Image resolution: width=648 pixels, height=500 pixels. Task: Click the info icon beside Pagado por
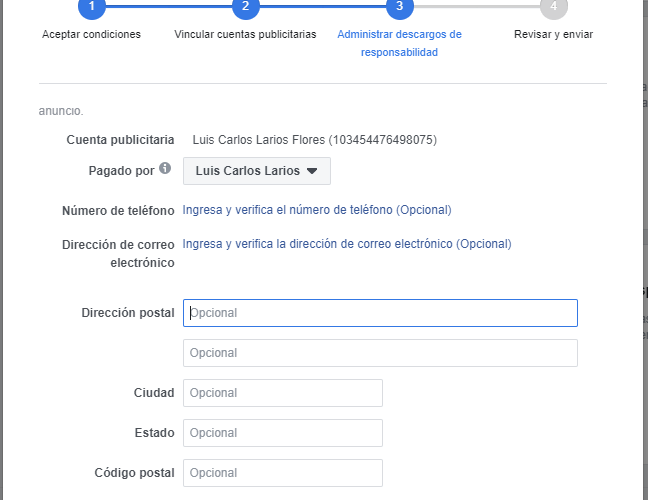coord(165,169)
